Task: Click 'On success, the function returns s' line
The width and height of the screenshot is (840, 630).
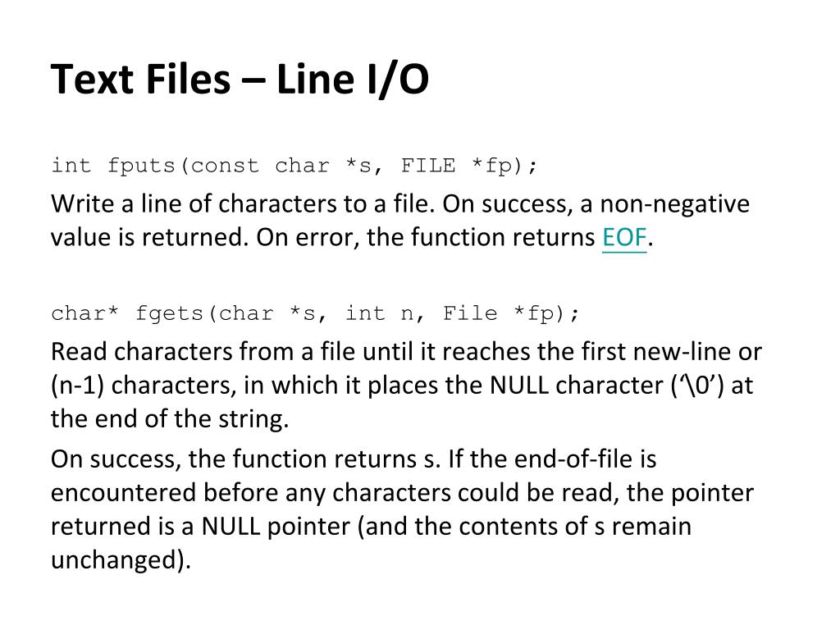Action: (x=246, y=459)
